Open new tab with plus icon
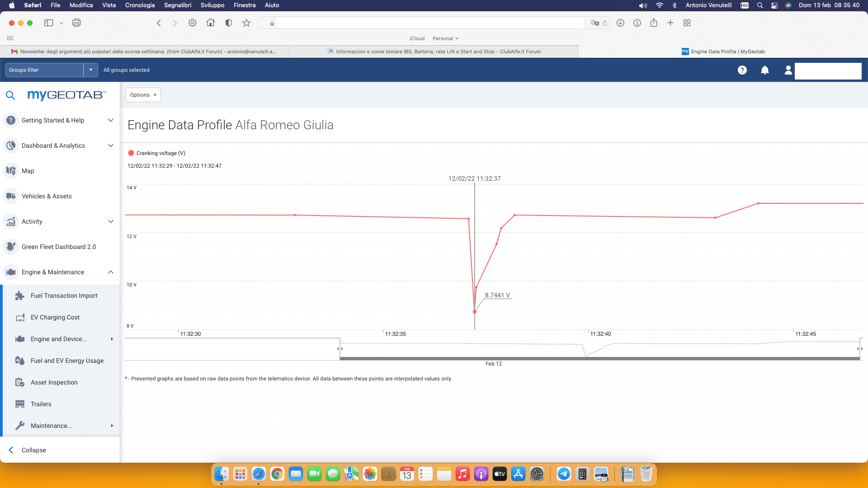This screenshot has width=868, height=488. (x=670, y=23)
